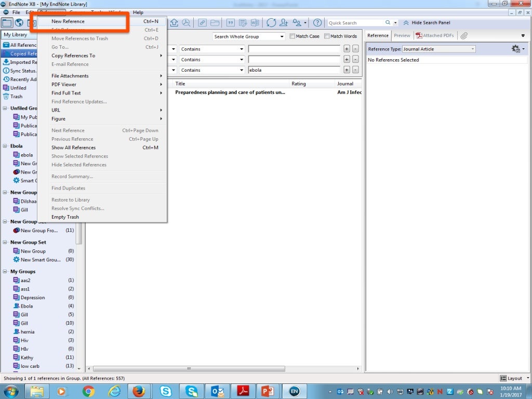Choose New Reference from the menu

coord(102,21)
